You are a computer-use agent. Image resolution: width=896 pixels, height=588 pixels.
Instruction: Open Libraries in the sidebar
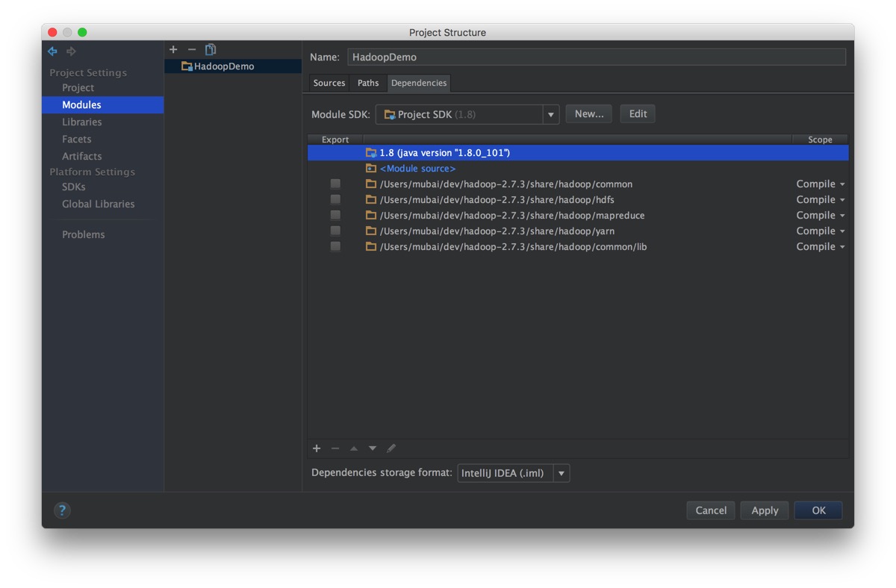point(81,122)
